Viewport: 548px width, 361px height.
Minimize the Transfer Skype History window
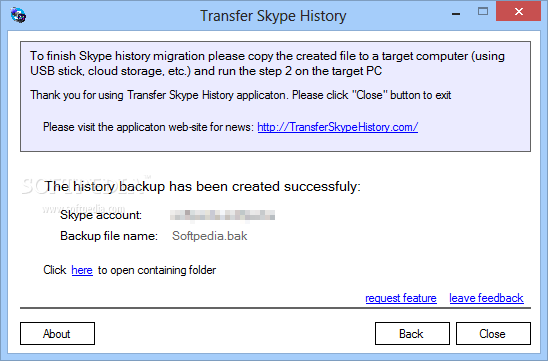click(456, 14)
